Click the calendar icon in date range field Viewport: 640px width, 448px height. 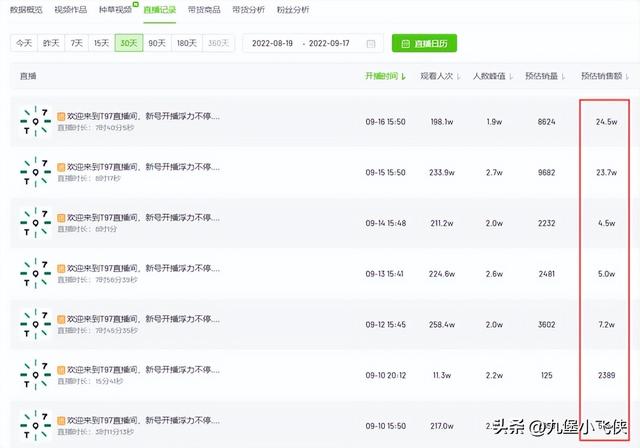pos(371,44)
